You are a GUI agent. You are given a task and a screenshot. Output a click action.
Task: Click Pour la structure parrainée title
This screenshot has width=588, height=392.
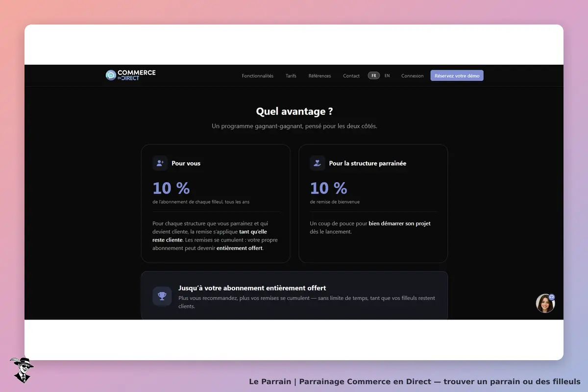pos(367,163)
